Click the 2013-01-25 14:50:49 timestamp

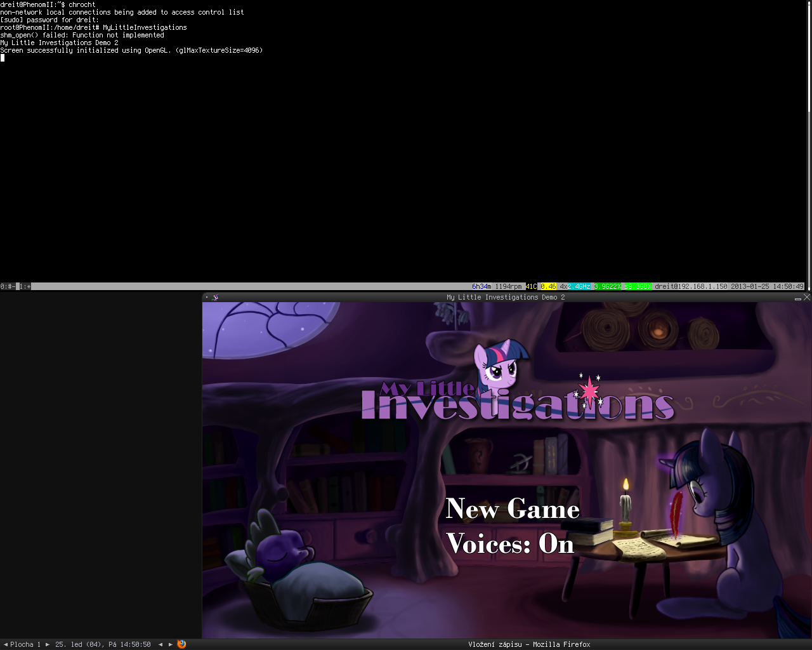[x=768, y=287]
